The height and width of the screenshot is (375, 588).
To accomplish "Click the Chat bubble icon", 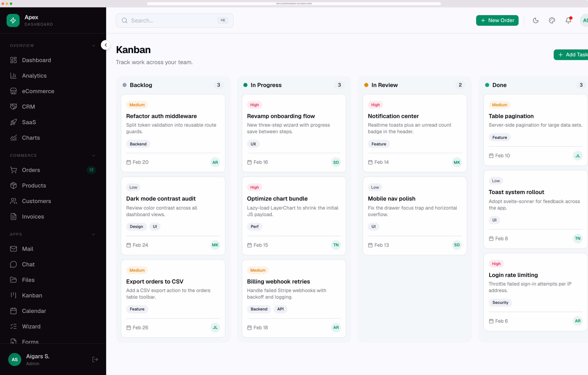I will (x=13, y=264).
